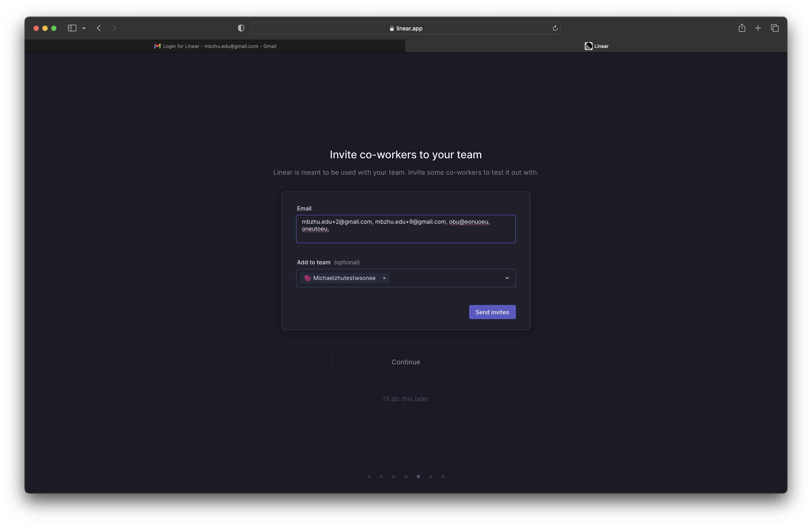Click the Continue button
This screenshot has width=812, height=526.
406,362
